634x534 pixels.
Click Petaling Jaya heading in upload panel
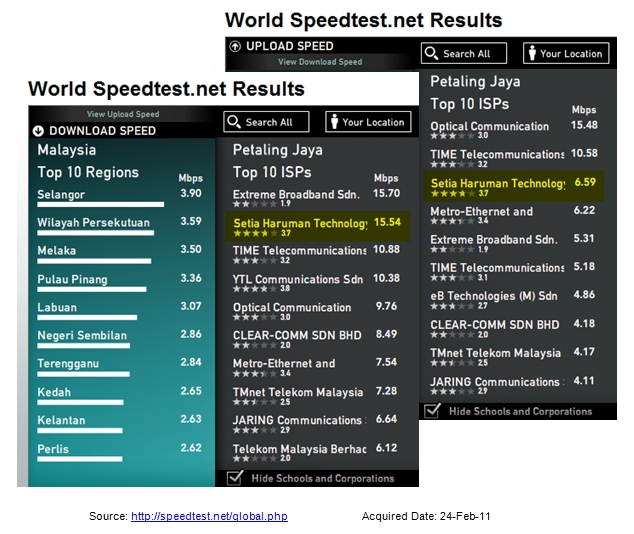pyautogui.click(x=475, y=82)
